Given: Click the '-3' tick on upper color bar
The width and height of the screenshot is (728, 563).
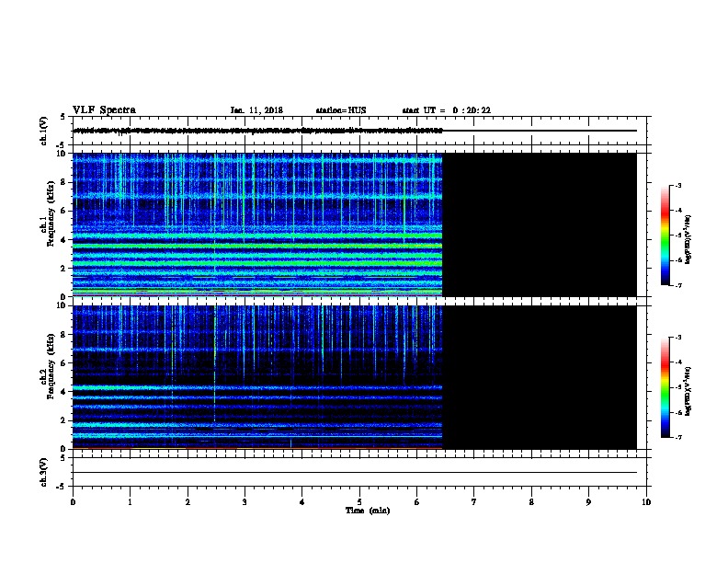Looking at the screenshot, I should click(678, 185).
